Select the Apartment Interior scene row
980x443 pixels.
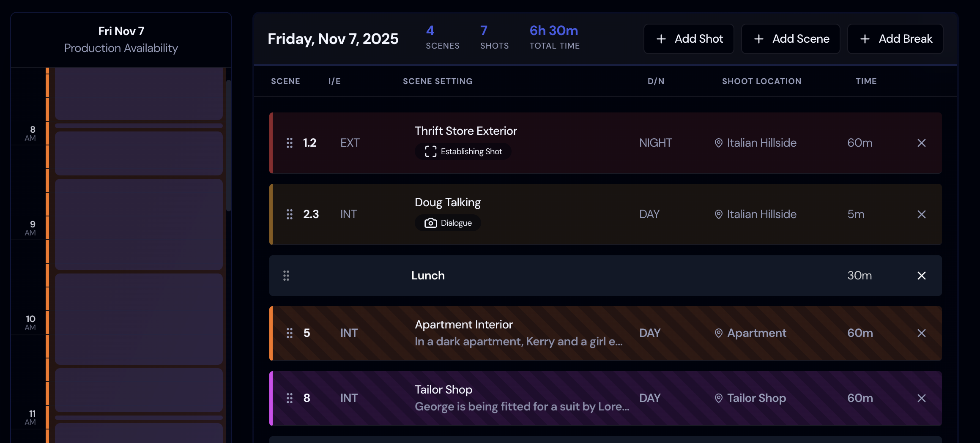(x=592, y=333)
